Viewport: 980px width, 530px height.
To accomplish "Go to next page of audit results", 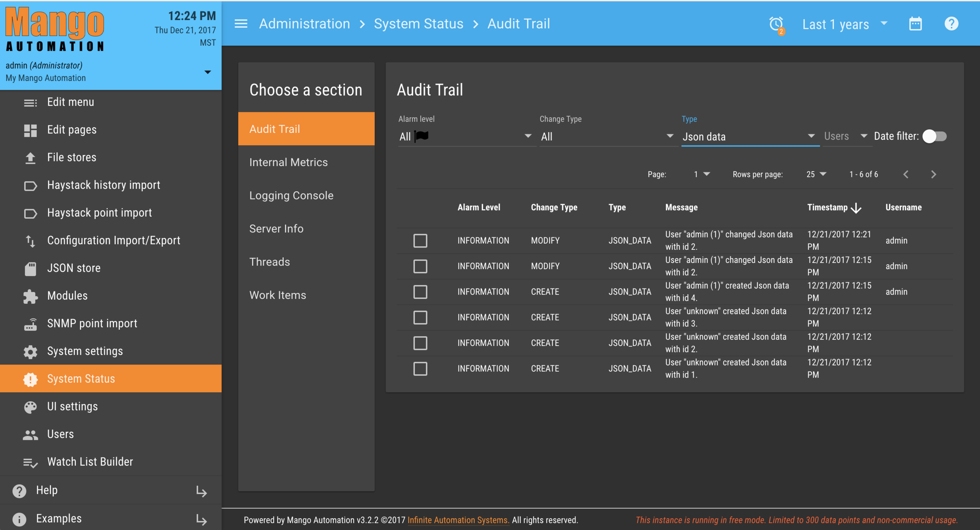I will 933,174.
